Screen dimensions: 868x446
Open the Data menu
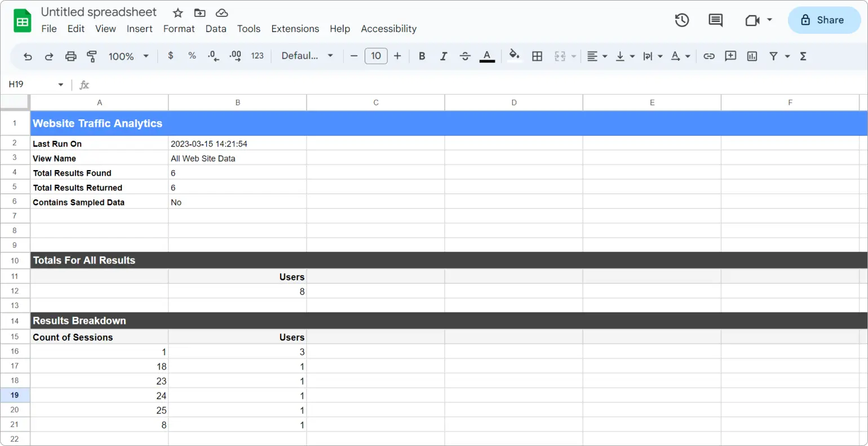tap(216, 29)
